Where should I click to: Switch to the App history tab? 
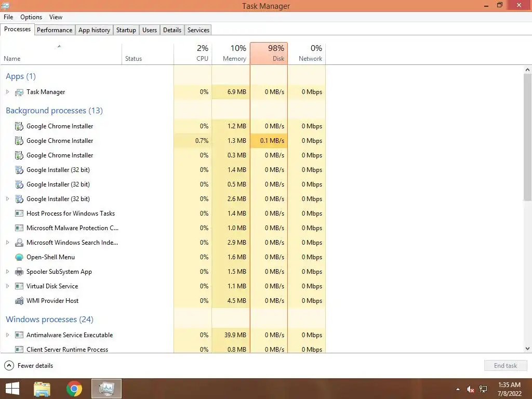point(95,30)
